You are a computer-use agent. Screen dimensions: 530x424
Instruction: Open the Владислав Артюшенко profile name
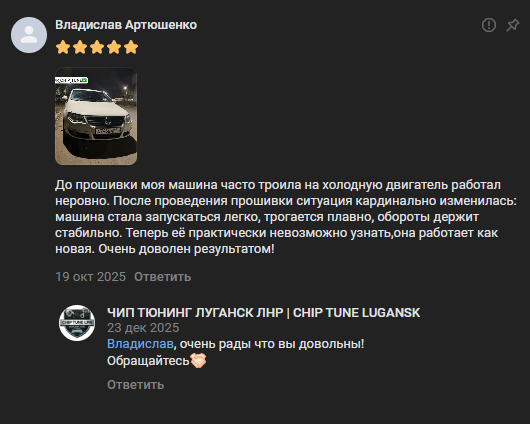pos(126,25)
